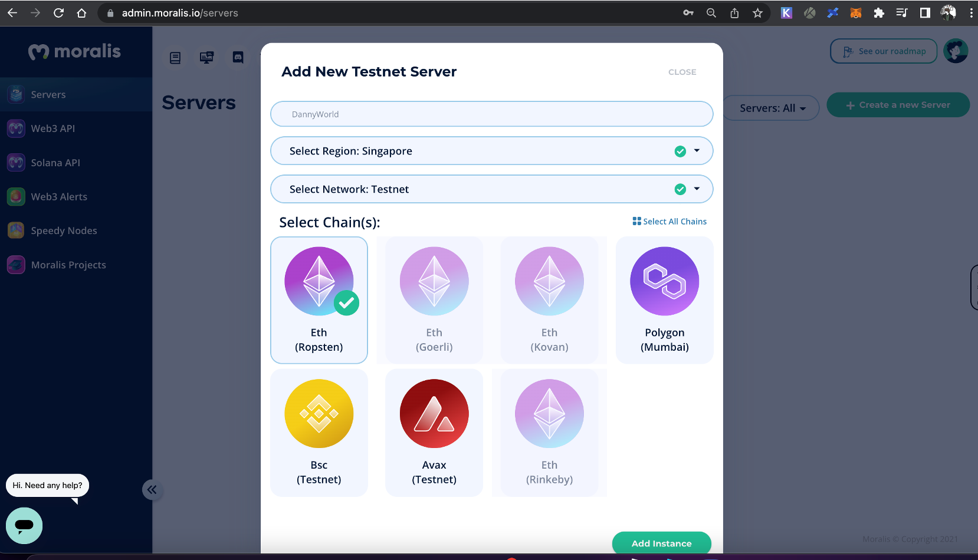
Task: Open Web3 Alerts in the sidebar
Action: [x=76, y=197]
